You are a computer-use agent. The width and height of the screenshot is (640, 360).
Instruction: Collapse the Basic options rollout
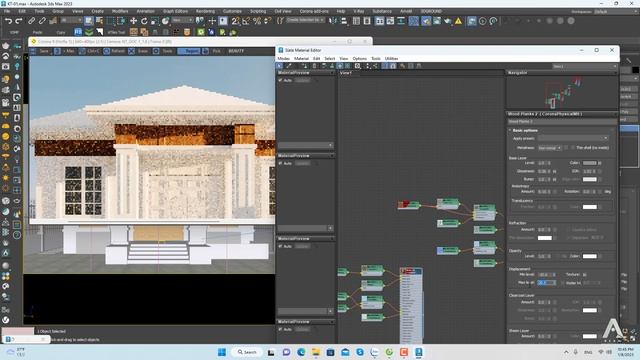pos(524,130)
